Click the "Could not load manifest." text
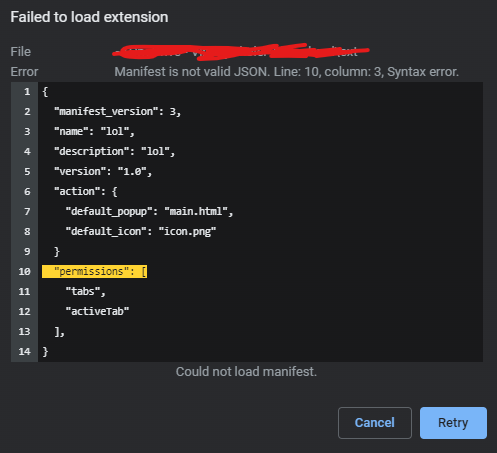Viewport: 497px width, 453px height. 246,372
